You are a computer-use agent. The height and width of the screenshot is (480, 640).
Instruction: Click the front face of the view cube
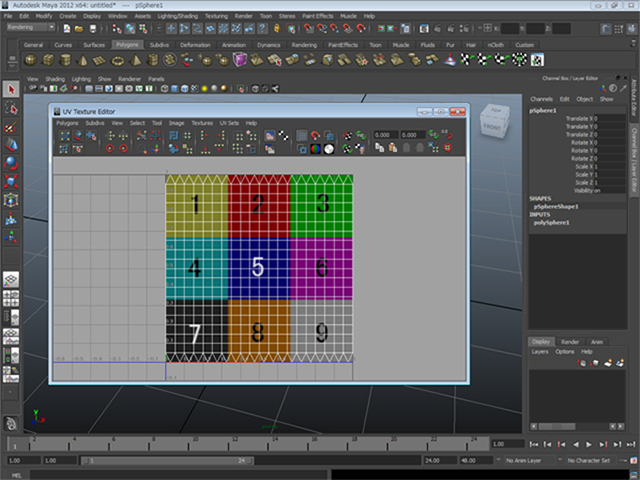click(x=491, y=127)
